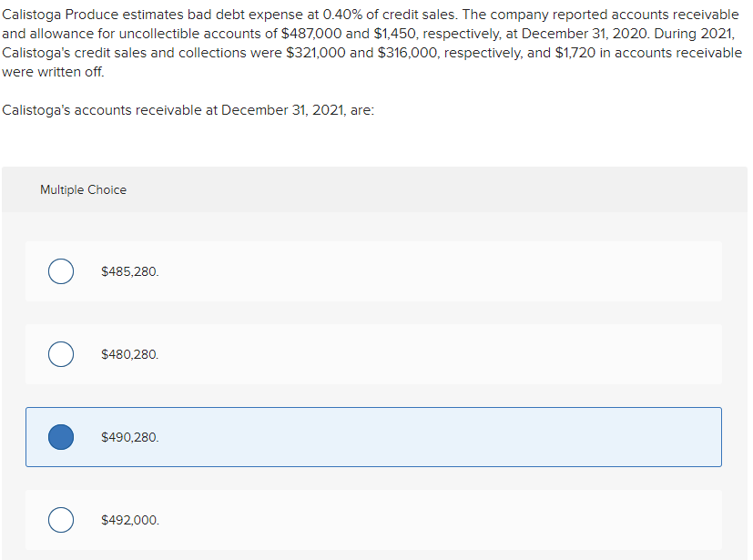
Task: Click the $492,000 answer label
Action: coord(129,519)
